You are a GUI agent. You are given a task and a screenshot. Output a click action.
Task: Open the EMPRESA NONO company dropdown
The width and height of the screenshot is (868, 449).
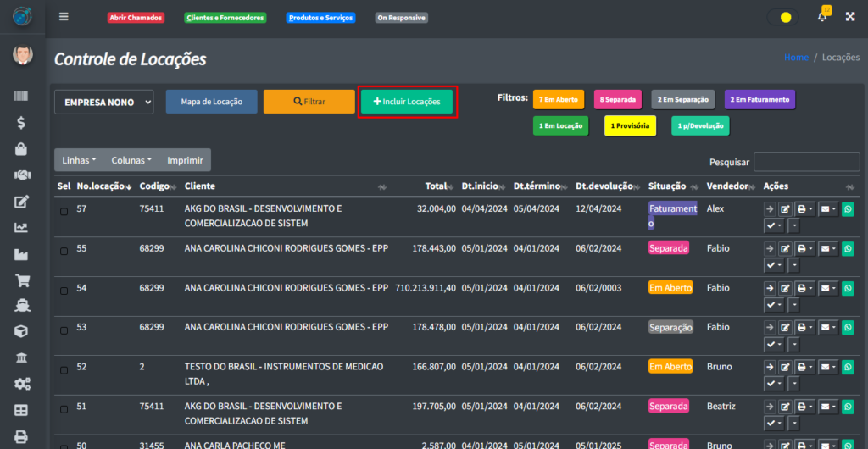[103, 102]
